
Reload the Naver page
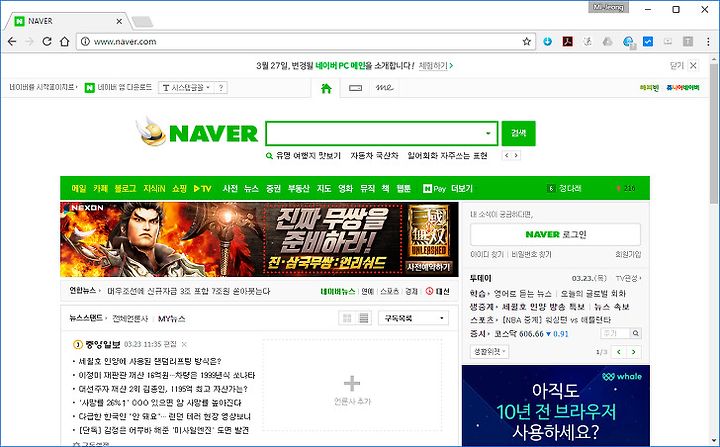coord(47,41)
